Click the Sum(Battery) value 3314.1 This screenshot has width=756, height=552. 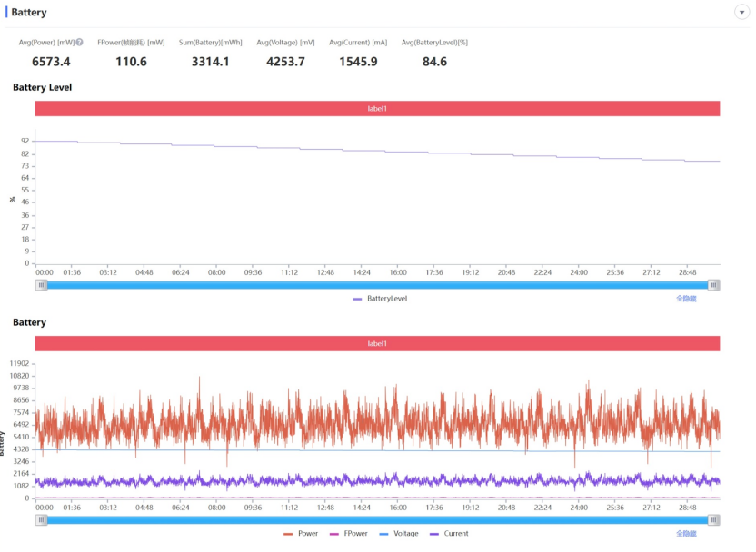tap(210, 62)
